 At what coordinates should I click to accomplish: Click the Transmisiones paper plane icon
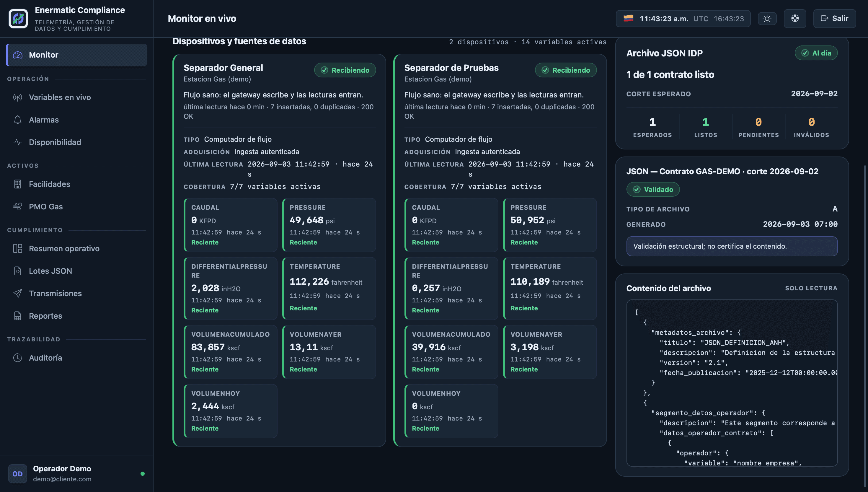pos(17,293)
